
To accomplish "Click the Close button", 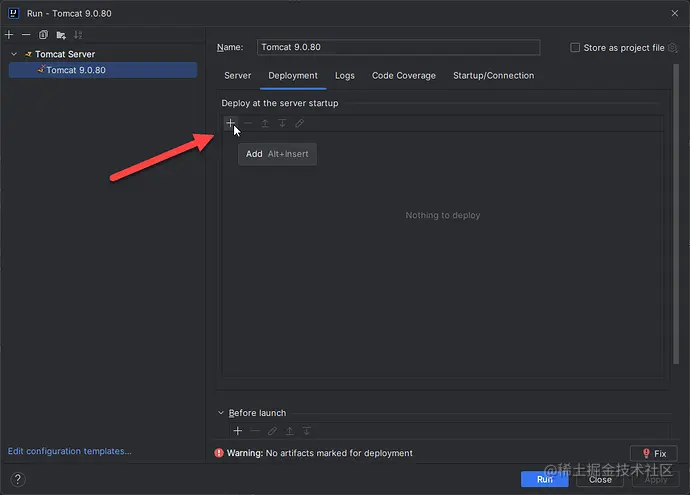I will (x=600, y=479).
